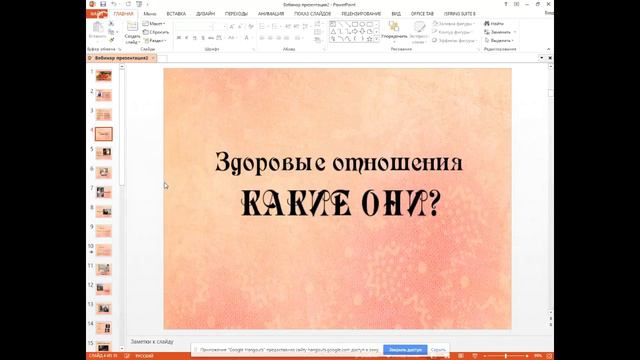Select slide 12 thumbnail
Viewport: 640px width, 360px height.
click(103, 289)
